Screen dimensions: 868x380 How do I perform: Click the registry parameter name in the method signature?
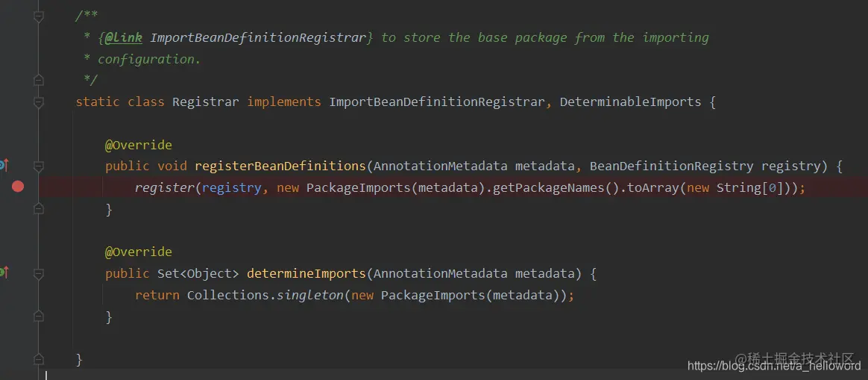pos(791,166)
